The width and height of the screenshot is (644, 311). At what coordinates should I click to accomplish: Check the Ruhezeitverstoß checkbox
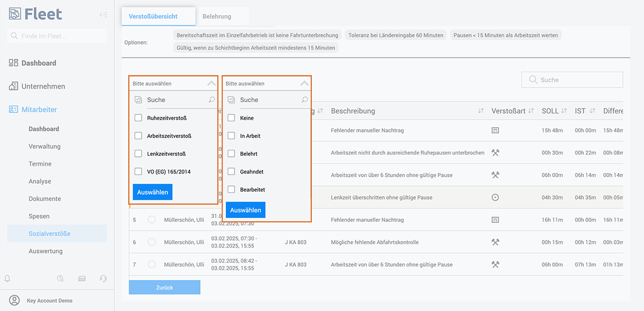[x=138, y=118]
